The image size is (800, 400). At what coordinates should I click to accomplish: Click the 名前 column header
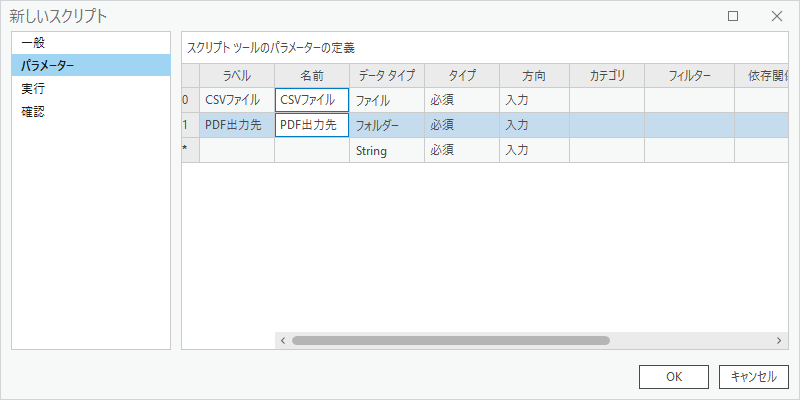point(312,76)
